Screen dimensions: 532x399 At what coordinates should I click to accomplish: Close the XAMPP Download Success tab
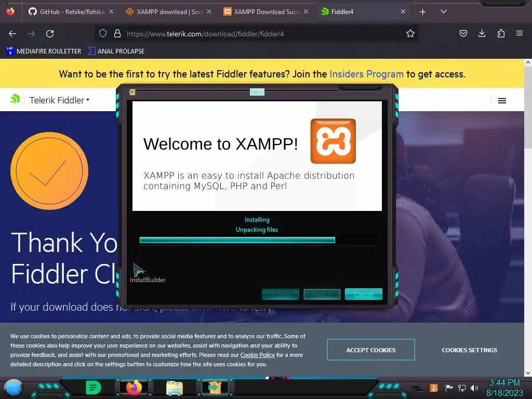306,11
